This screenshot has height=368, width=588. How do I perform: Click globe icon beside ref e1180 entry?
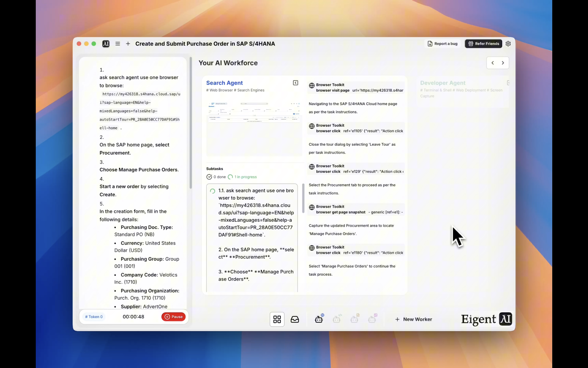[x=312, y=248]
